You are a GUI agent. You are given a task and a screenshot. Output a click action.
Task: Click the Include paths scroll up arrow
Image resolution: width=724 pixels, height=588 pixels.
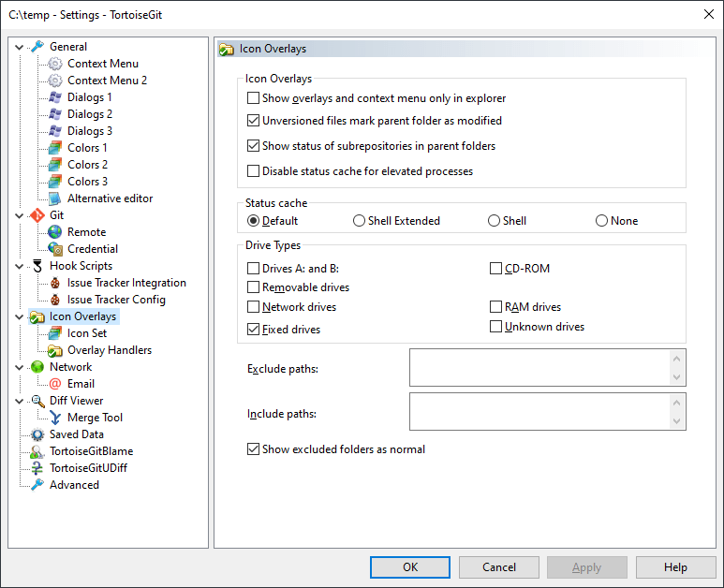point(677,403)
